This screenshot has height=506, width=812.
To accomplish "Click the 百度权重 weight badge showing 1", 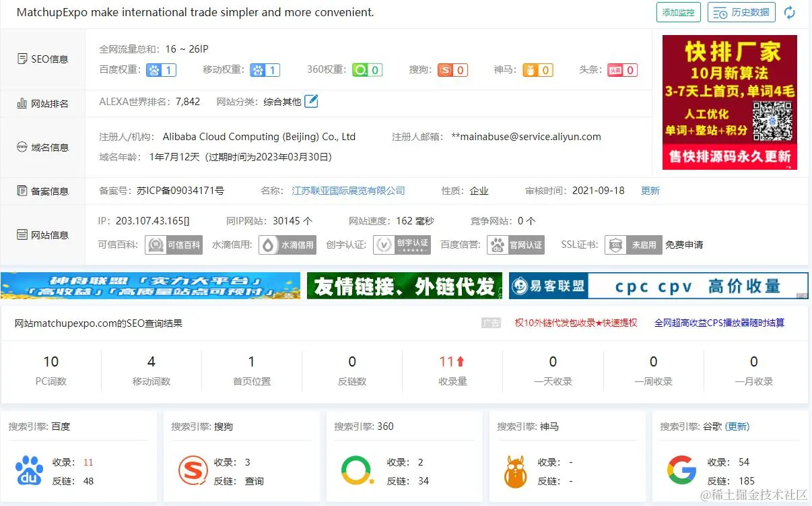I will click(x=161, y=69).
